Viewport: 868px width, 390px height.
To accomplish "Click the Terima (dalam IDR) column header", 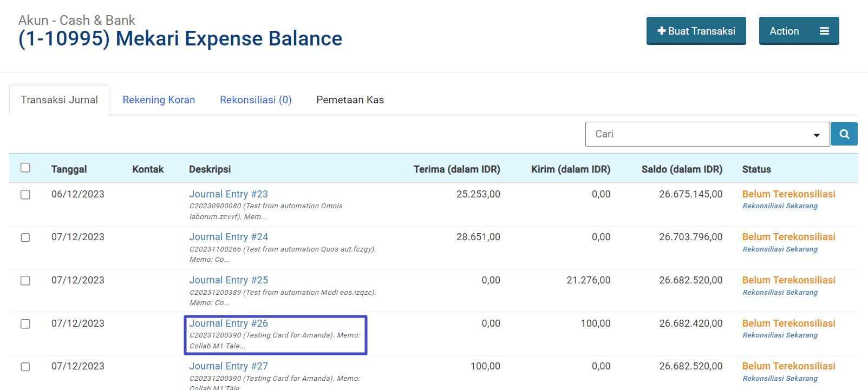I will tap(456, 169).
